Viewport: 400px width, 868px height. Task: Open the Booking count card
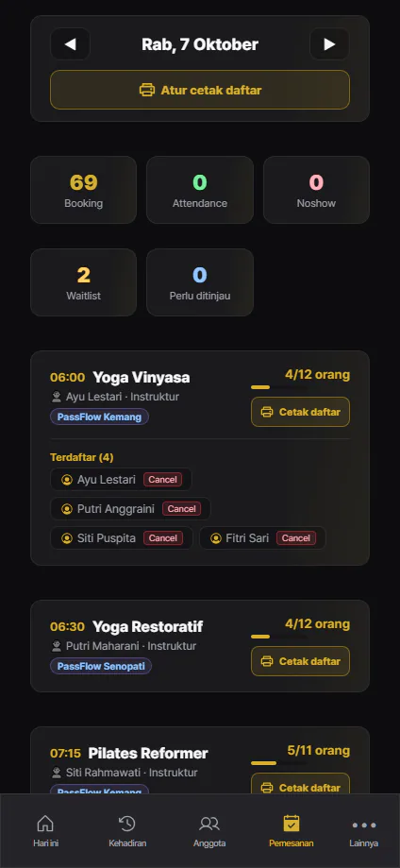(84, 190)
